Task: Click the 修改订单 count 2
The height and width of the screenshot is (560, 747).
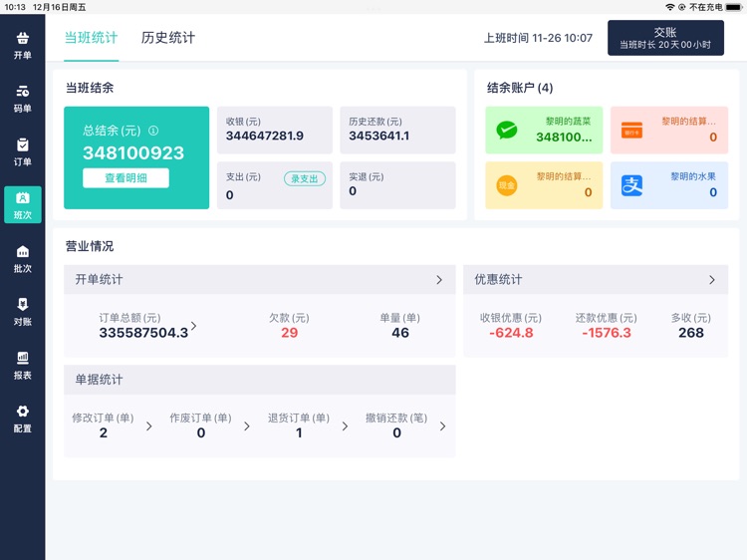Action: (104, 432)
